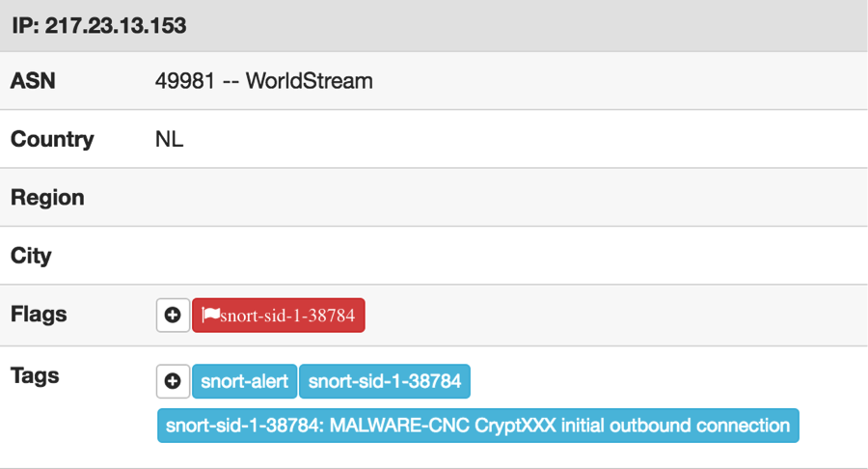
Task: Click the plus icon to add a flag
Action: tap(174, 316)
